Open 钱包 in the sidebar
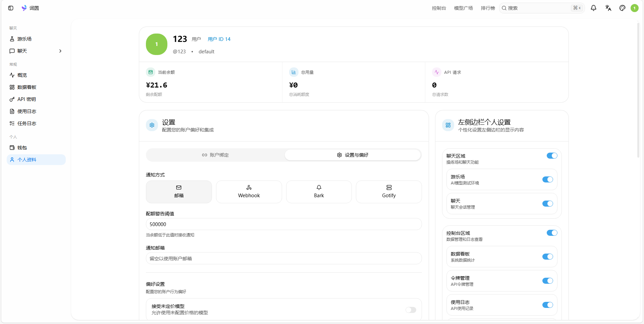 [36, 148]
